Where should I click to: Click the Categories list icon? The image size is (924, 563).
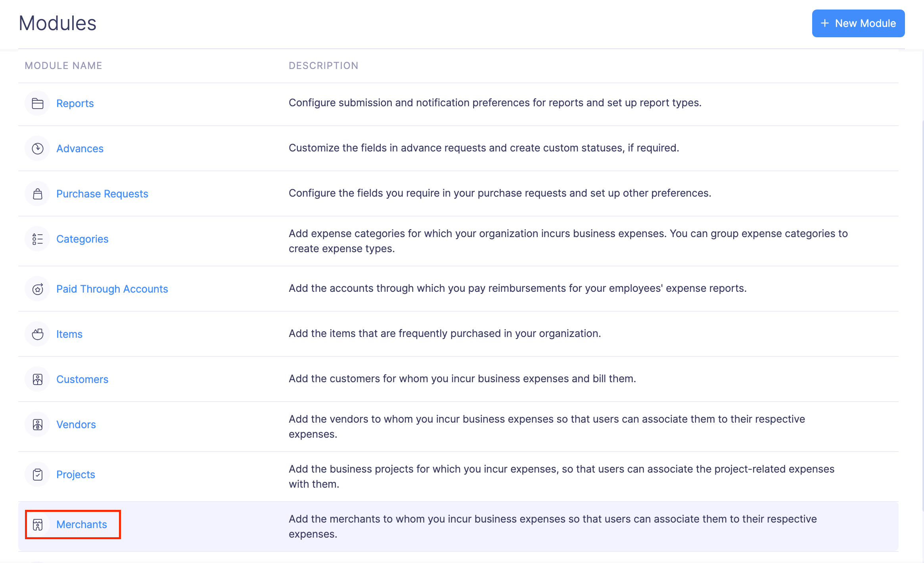(x=38, y=239)
